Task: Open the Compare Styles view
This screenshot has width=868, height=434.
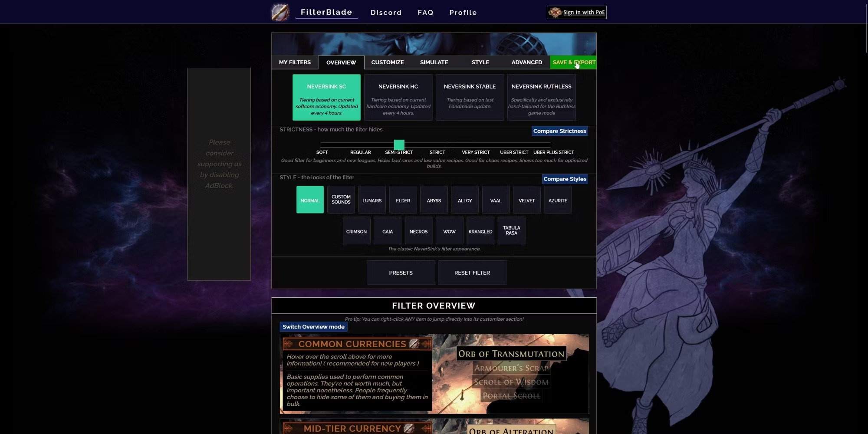Action: [565, 179]
